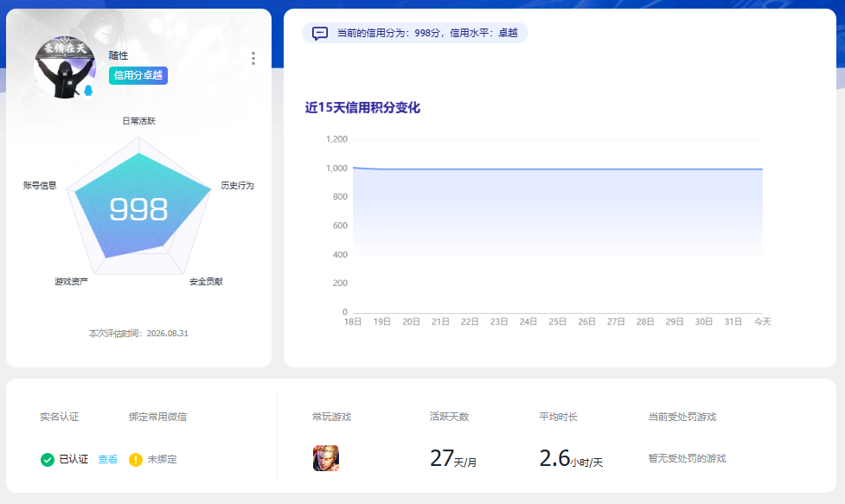Select the 31日 label on chart axis
This screenshot has height=504, width=845.
pyautogui.click(x=733, y=322)
